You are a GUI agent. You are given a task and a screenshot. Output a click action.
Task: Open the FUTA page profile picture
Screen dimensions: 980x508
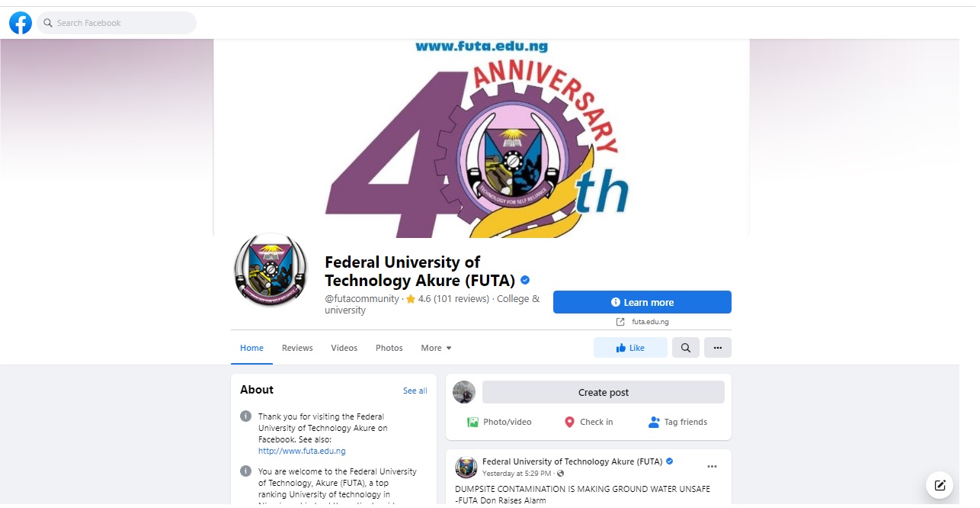pyautogui.click(x=271, y=270)
